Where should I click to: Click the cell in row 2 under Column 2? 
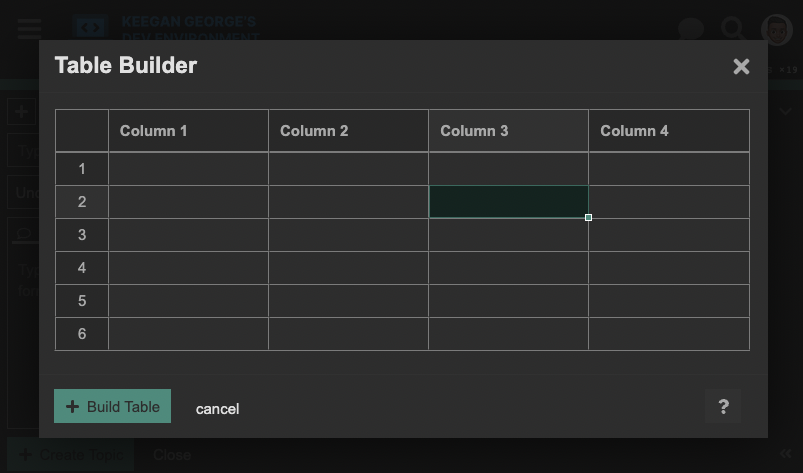pos(348,202)
